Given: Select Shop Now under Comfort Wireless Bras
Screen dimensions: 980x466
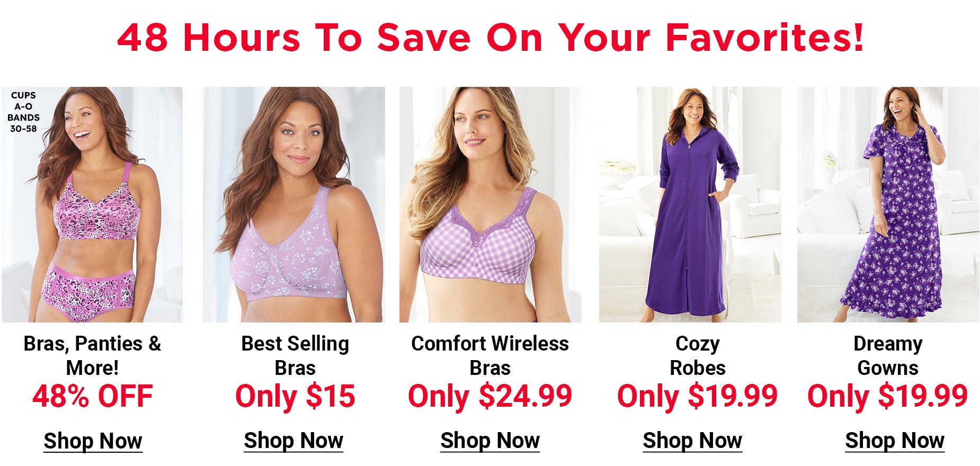Looking at the screenshot, I should tap(490, 441).
